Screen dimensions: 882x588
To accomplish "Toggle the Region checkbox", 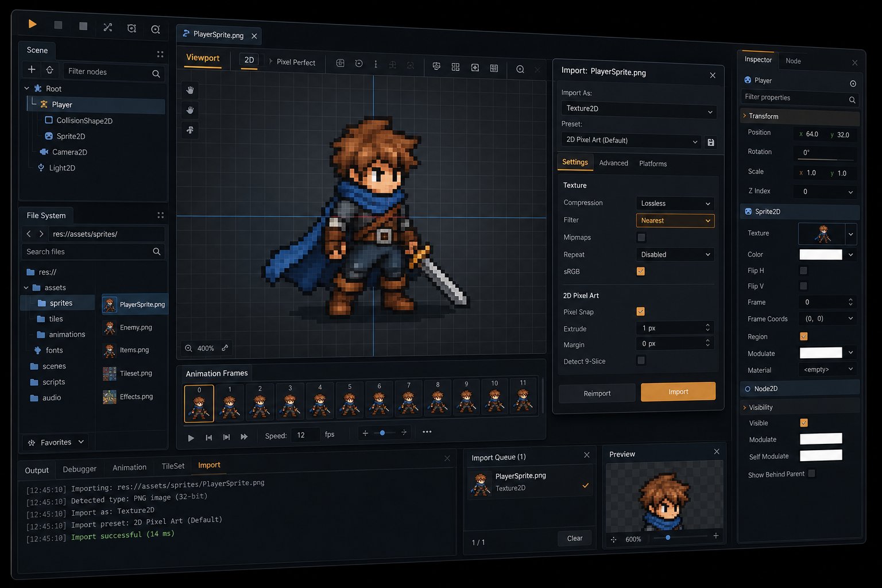I will [x=803, y=336].
